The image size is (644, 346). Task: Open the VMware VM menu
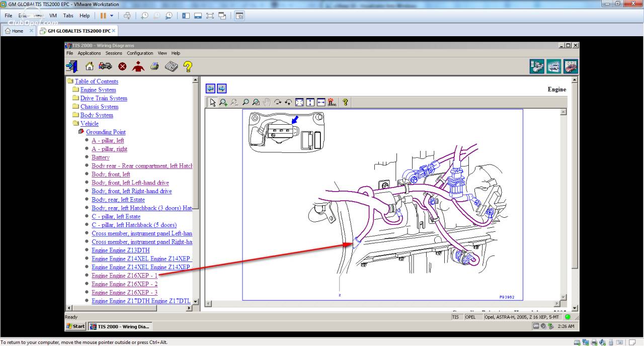53,16
